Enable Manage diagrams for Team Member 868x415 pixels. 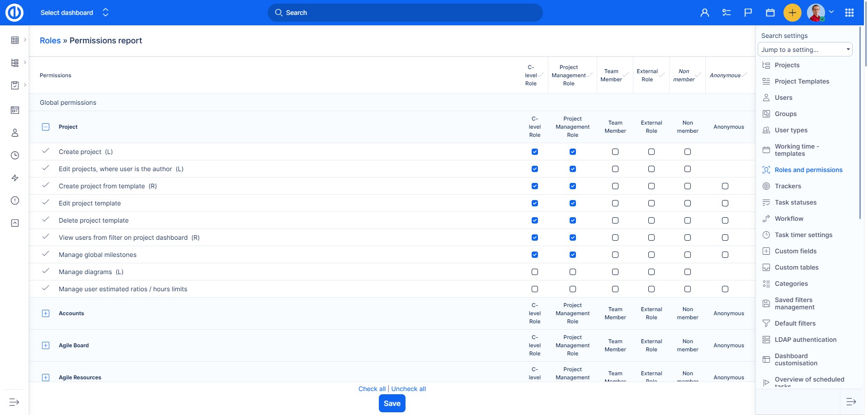(x=615, y=272)
